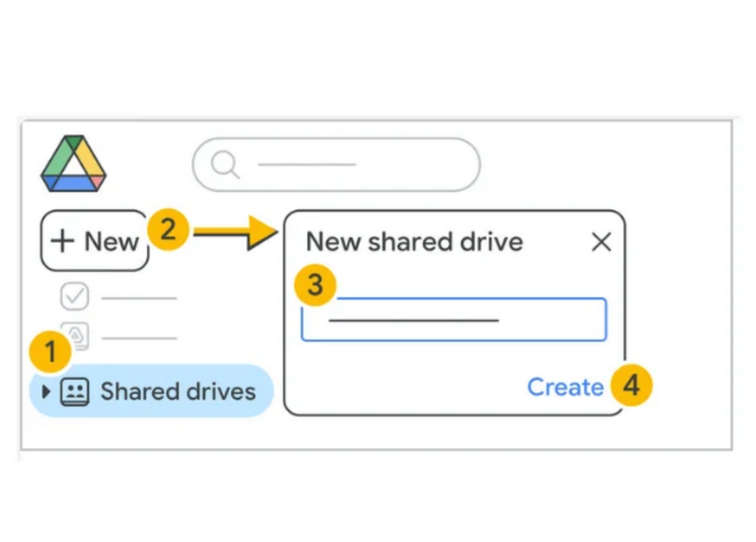
Task: Click the yellow step 3 badge
Action: pos(315,284)
